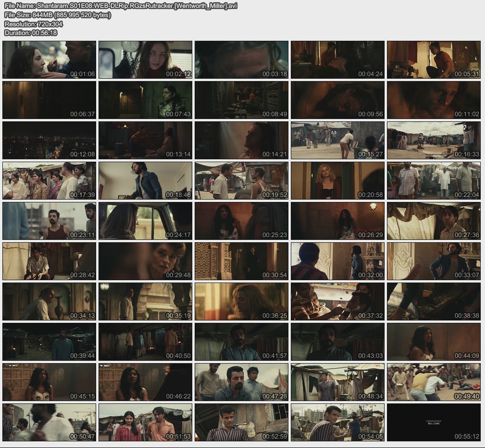Click couple walking frame 00:51:53

tap(145, 422)
